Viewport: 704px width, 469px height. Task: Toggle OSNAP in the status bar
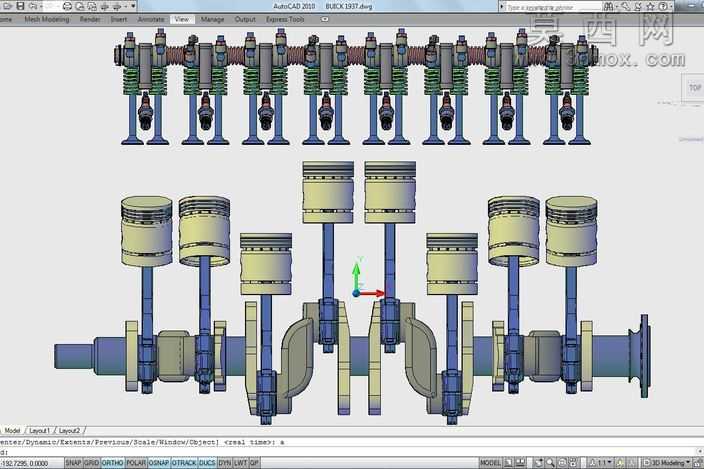[159, 463]
